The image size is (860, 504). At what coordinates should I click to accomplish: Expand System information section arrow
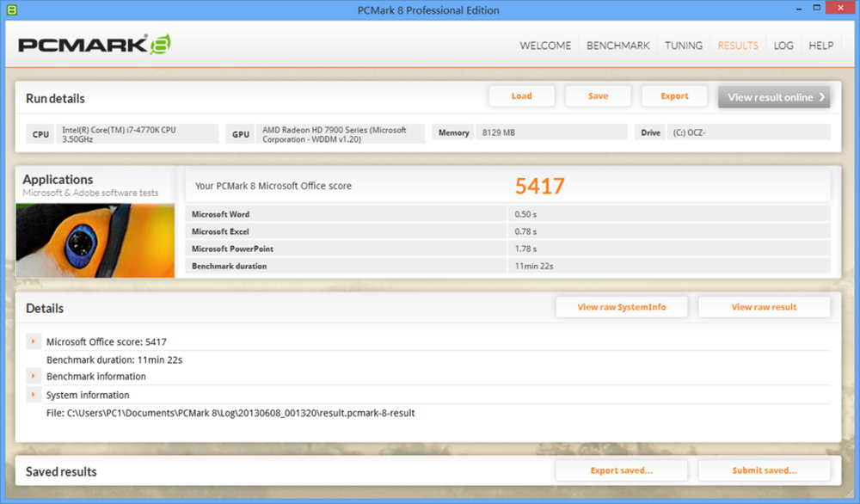(34, 394)
